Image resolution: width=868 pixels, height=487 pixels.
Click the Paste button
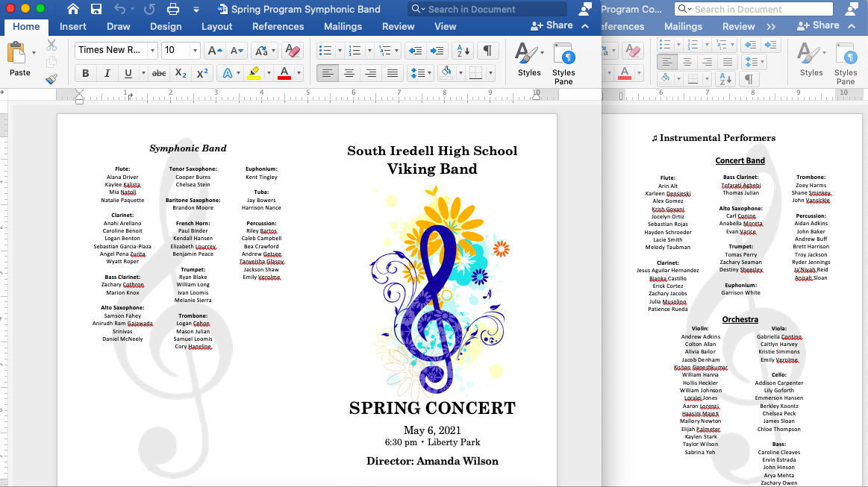click(x=19, y=60)
